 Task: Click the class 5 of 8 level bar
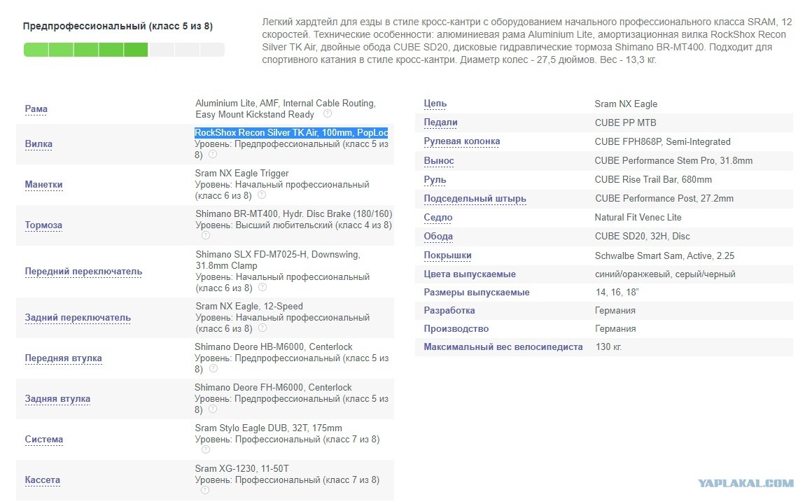(125, 50)
